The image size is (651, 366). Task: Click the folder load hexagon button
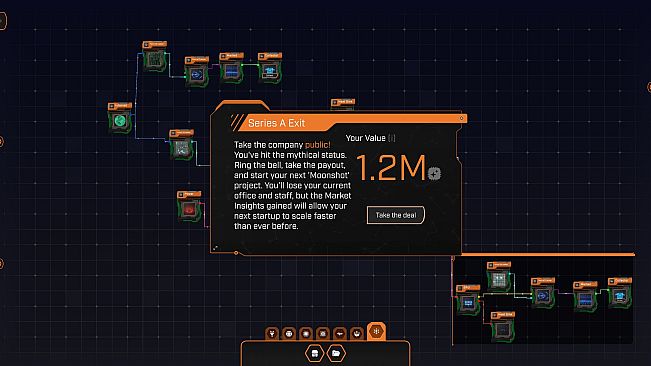(x=336, y=354)
